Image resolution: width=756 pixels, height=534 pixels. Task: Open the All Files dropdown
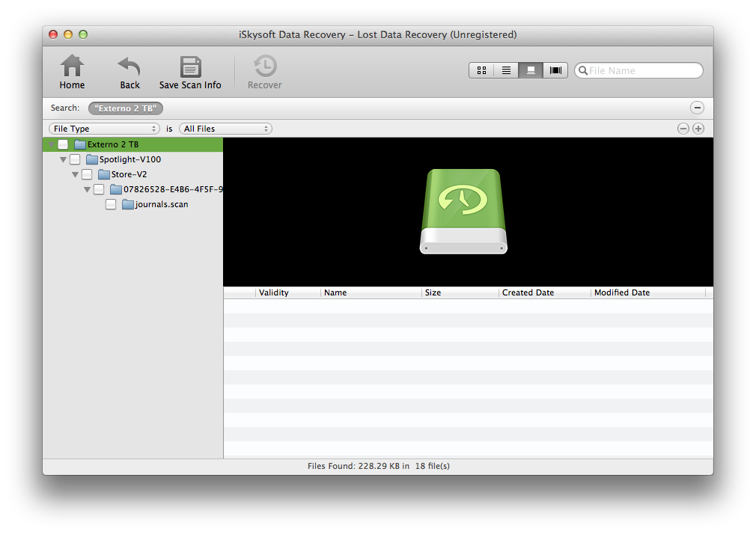(225, 129)
